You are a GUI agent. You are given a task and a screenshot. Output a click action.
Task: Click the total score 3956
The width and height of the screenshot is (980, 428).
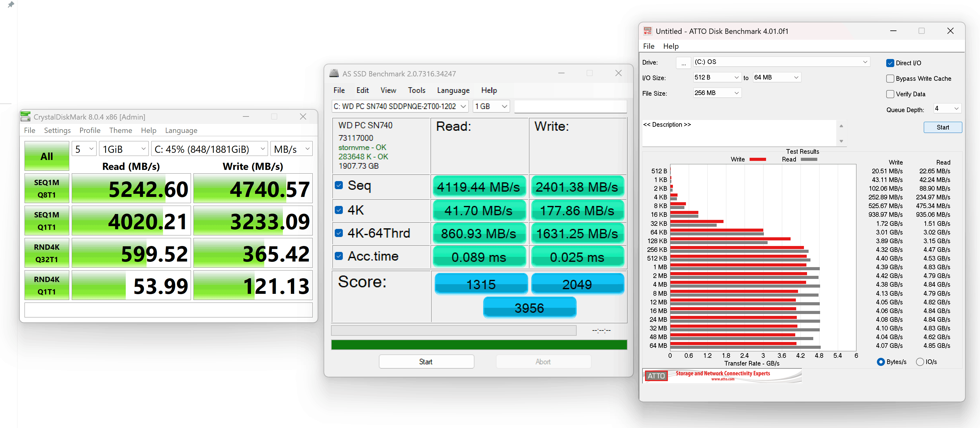pos(529,307)
